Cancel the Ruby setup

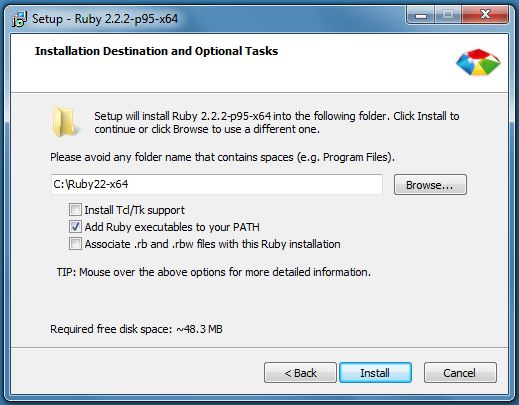point(460,373)
